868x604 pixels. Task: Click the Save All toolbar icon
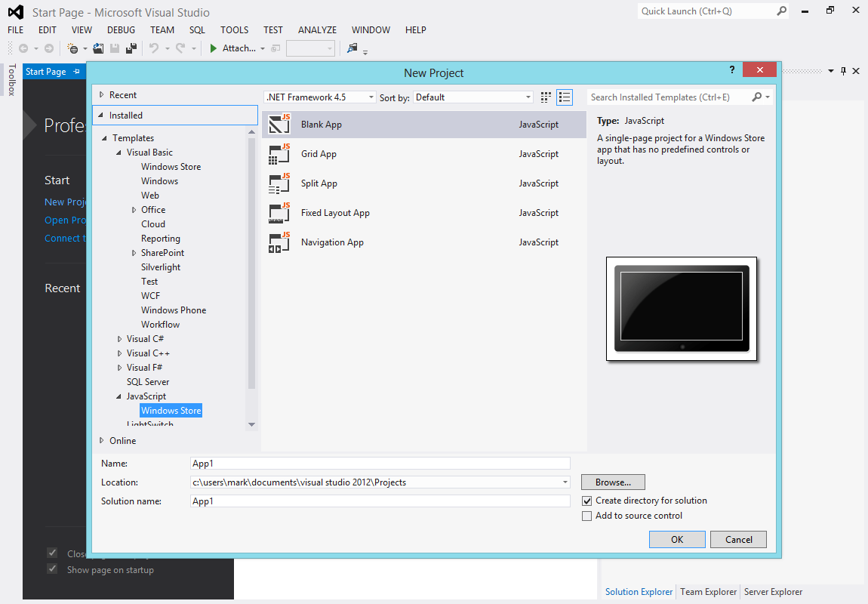(x=131, y=49)
